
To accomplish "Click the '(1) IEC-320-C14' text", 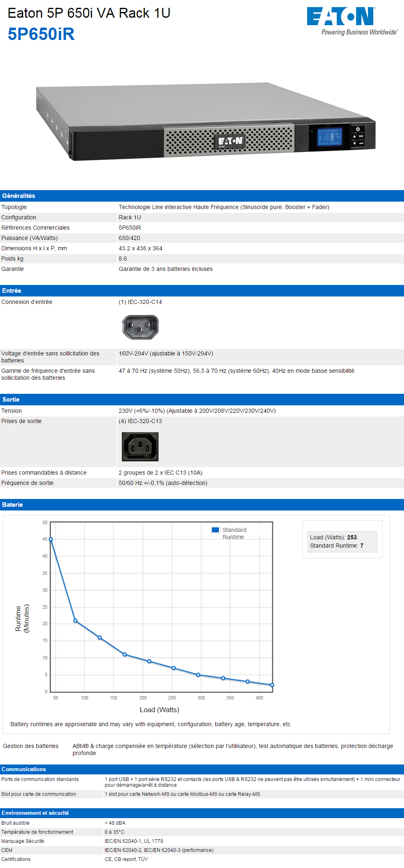I will coord(140,302).
